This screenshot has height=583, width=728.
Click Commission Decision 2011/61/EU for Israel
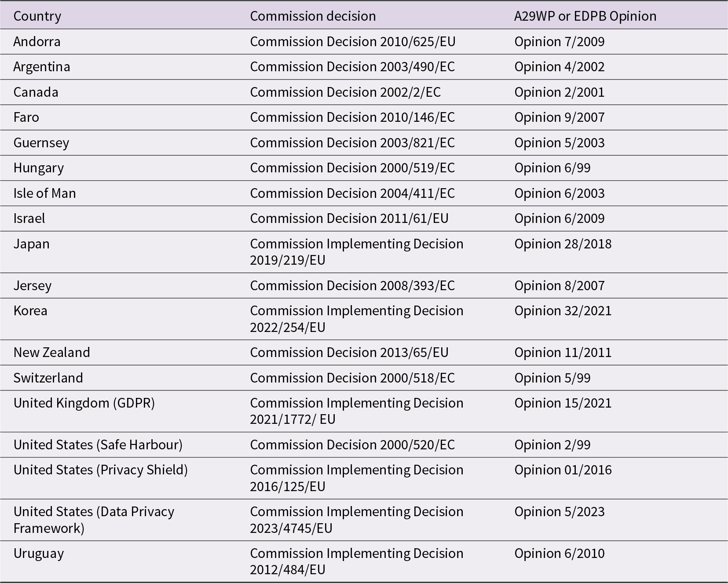[349, 219]
